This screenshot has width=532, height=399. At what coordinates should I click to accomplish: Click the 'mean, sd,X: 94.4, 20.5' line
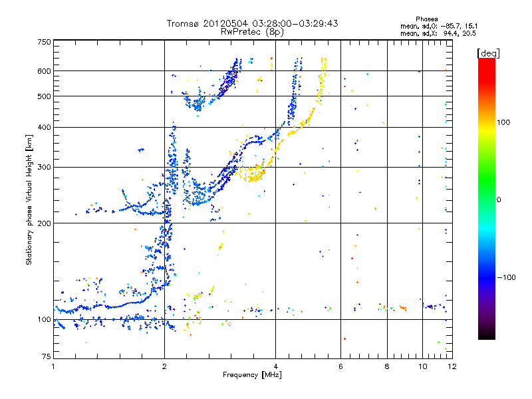[x=438, y=33]
